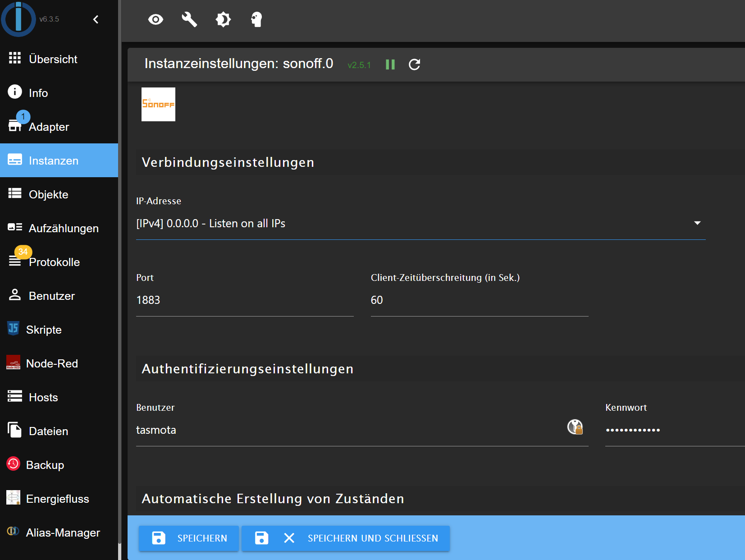
Task: Click the Aufzählungen icon
Action: (15, 227)
